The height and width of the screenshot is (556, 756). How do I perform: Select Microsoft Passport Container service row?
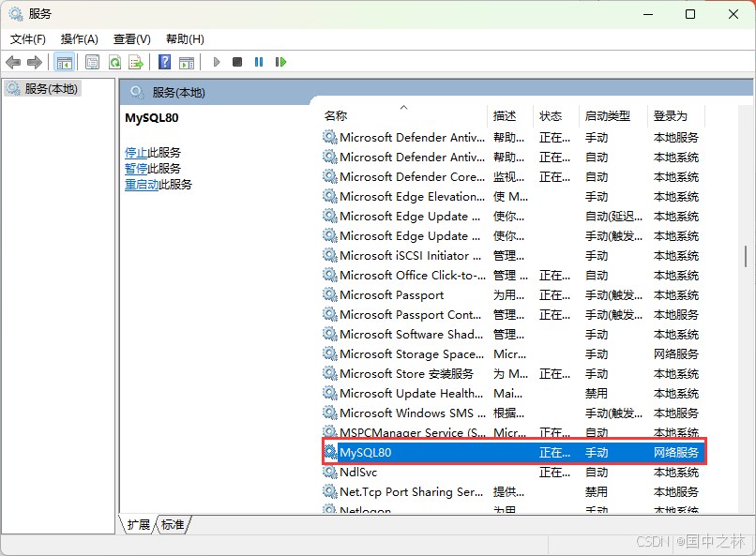click(514, 314)
